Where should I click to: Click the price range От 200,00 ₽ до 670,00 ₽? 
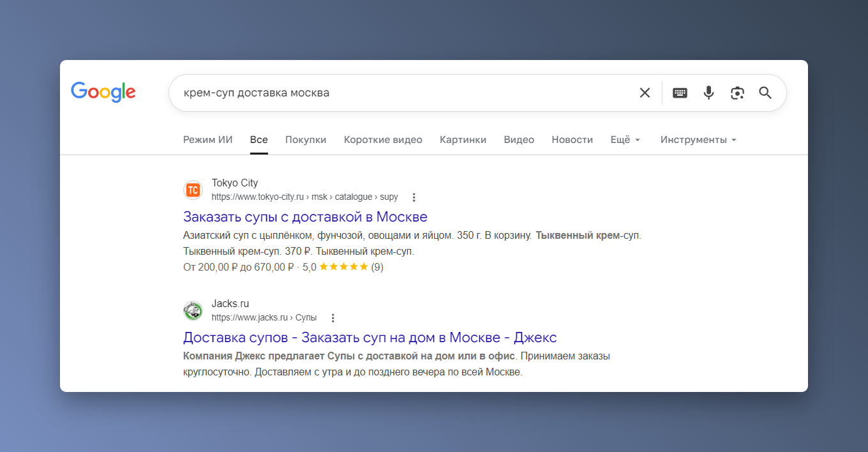point(239,267)
